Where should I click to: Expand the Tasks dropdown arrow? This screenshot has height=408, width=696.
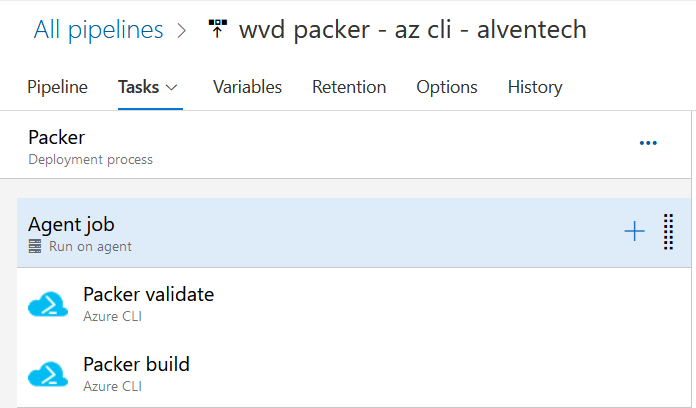point(172,87)
